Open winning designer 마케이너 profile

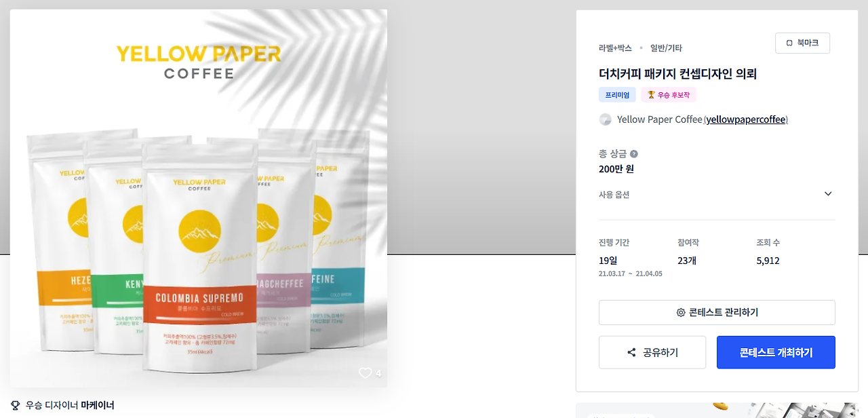(x=98, y=405)
